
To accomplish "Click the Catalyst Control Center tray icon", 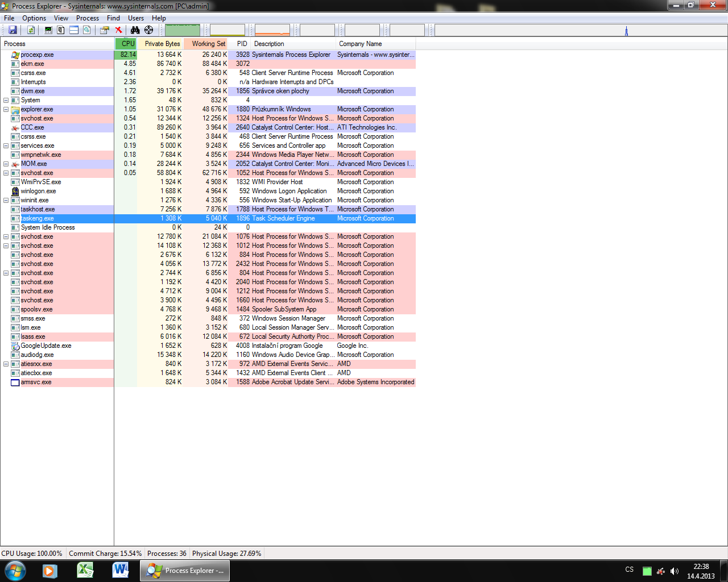I will tap(661, 571).
